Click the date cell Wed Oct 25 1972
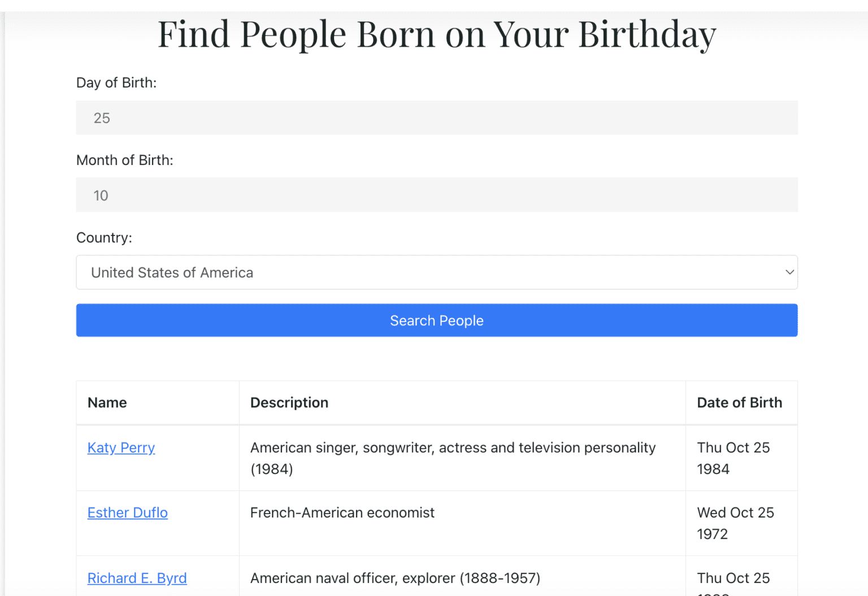Viewport: 868px width, 596px height. click(x=735, y=523)
